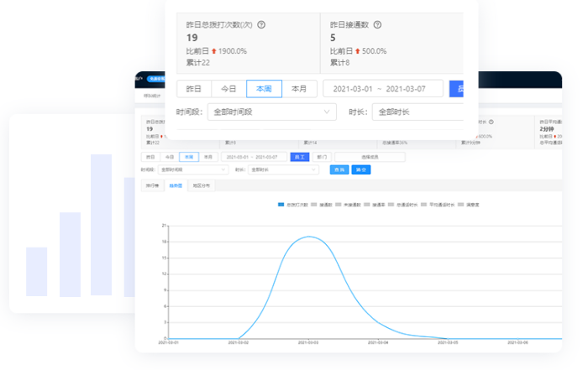Open the 全部时间段 dropdown in enlarged panel

pos(271,112)
